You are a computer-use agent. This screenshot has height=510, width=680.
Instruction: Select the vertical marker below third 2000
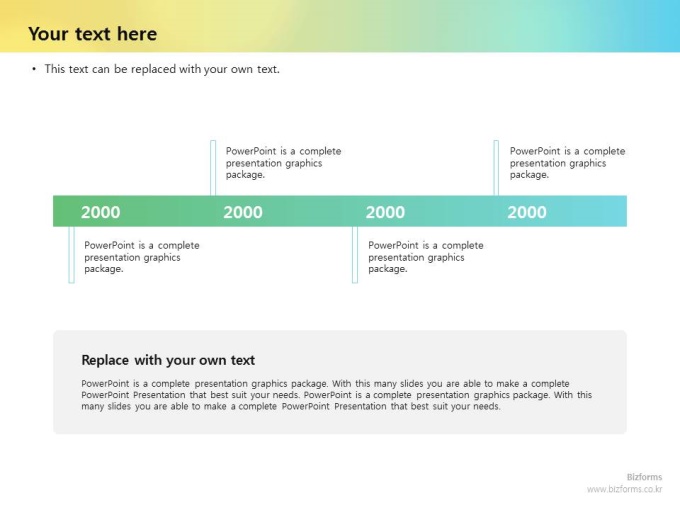click(x=355, y=255)
